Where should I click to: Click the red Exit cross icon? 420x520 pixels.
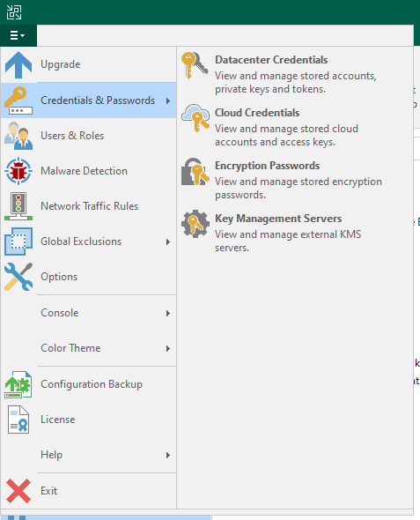pyautogui.click(x=18, y=491)
